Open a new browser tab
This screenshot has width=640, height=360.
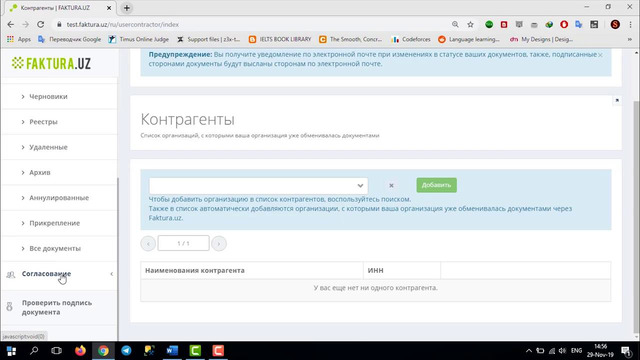coord(127,8)
